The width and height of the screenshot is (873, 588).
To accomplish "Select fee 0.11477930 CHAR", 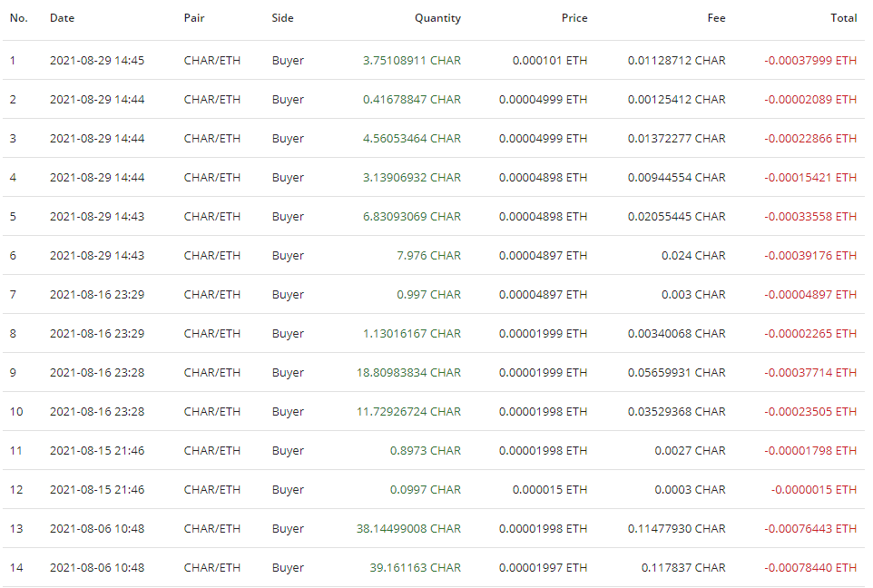I will [x=676, y=528].
